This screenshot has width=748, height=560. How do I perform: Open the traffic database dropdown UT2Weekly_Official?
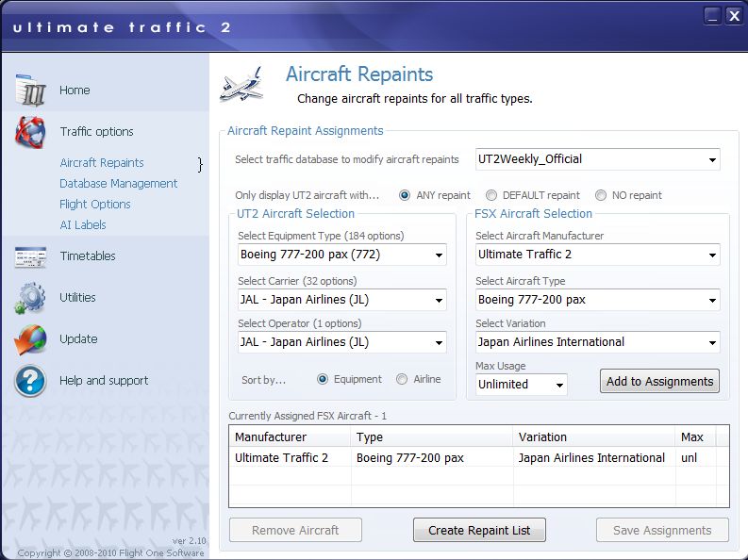[597, 159]
